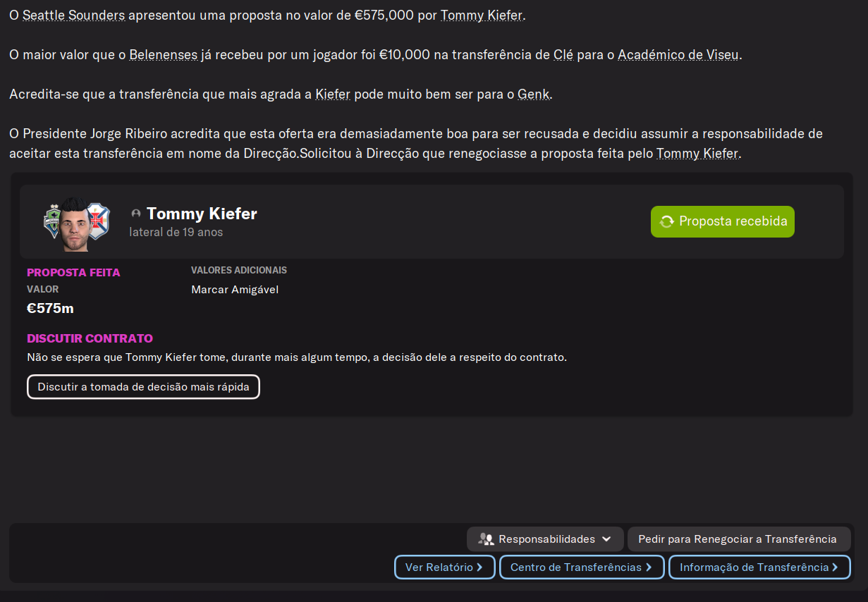Click the Marcar Amigável additional clause text
The width and height of the screenshot is (868, 602).
(235, 290)
